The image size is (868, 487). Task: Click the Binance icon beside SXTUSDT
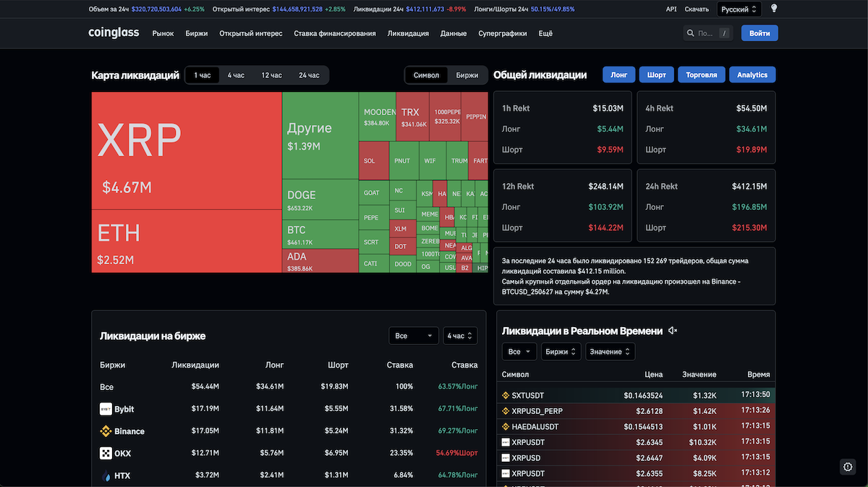pos(506,396)
